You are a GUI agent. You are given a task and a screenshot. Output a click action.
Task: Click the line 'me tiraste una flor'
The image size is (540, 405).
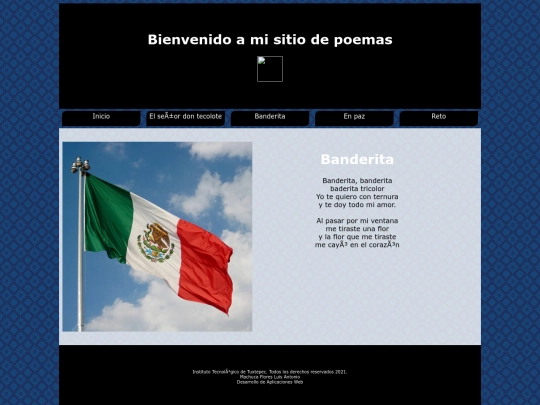(x=357, y=229)
